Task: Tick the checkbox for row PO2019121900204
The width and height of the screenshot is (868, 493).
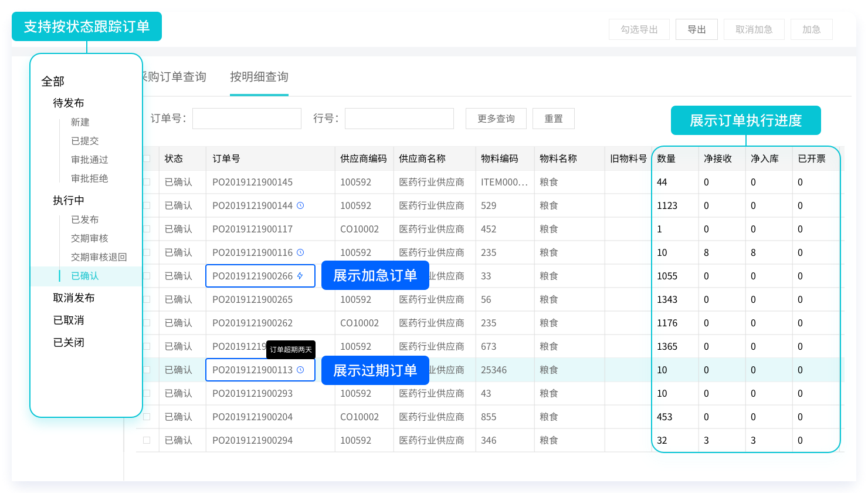Action: coord(147,417)
